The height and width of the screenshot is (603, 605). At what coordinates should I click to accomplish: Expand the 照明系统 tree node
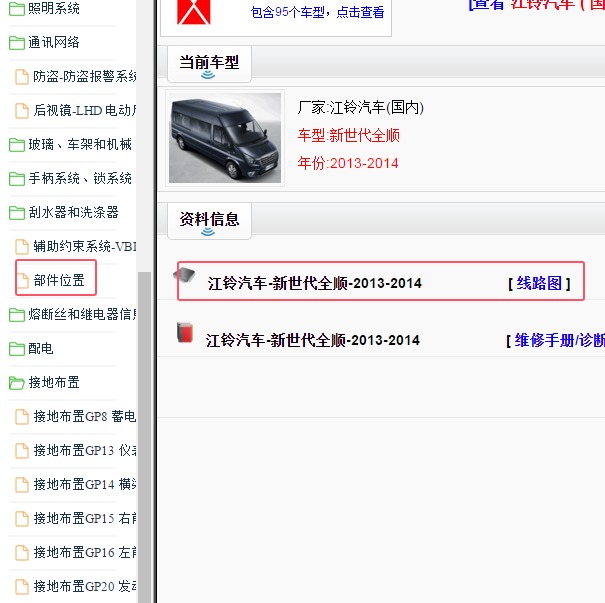(x=54, y=8)
